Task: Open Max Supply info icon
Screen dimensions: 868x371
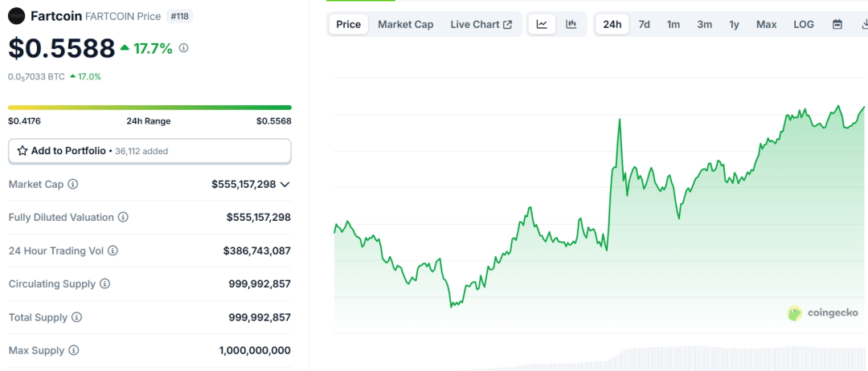Action: pos(74,351)
